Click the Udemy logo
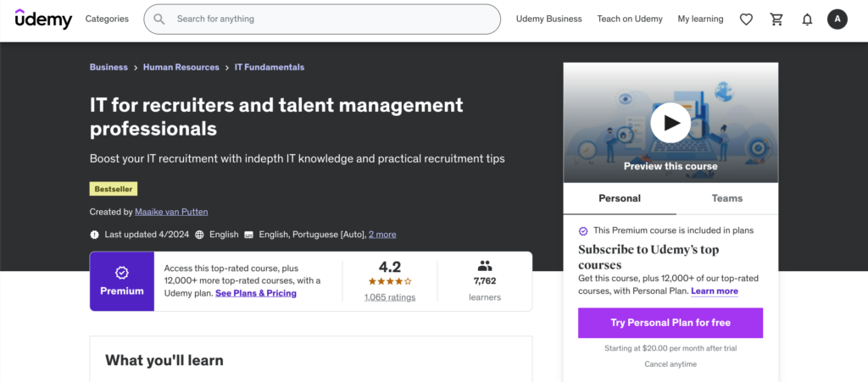Image resolution: width=868 pixels, height=382 pixels. tap(44, 19)
